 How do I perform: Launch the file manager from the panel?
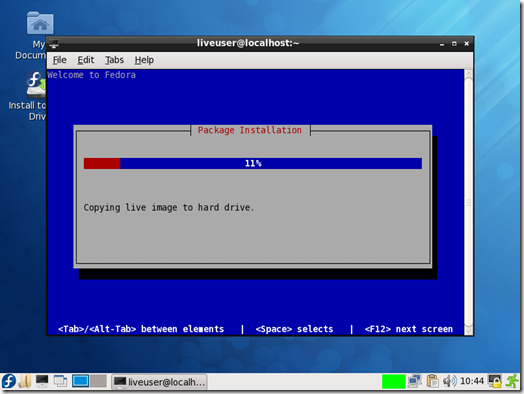pos(25,381)
